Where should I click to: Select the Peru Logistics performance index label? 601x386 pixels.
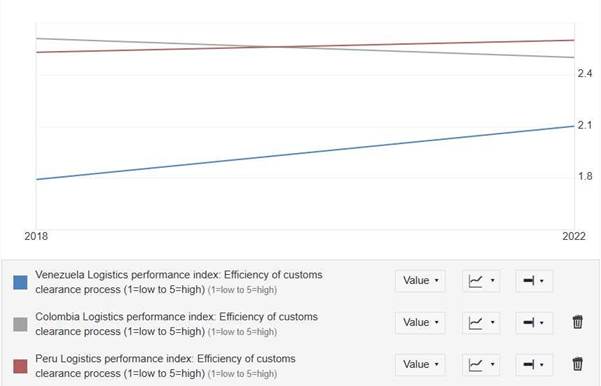[x=165, y=366]
